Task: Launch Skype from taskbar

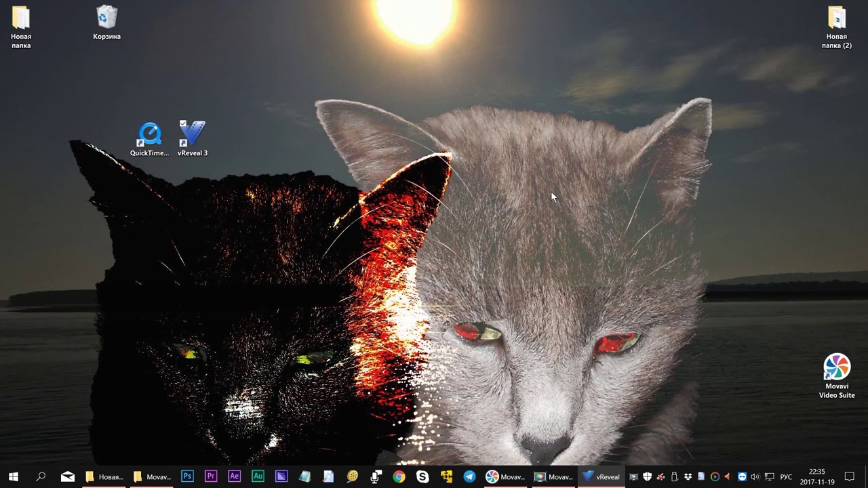Action: tap(422, 476)
